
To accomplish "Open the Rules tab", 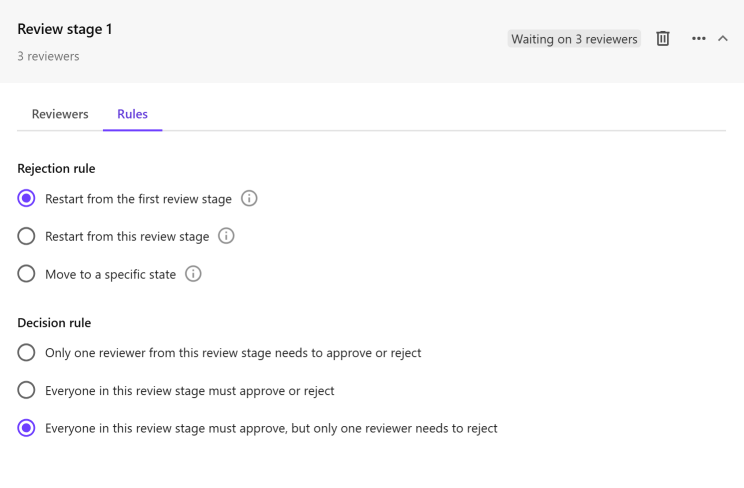I will [x=132, y=114].
